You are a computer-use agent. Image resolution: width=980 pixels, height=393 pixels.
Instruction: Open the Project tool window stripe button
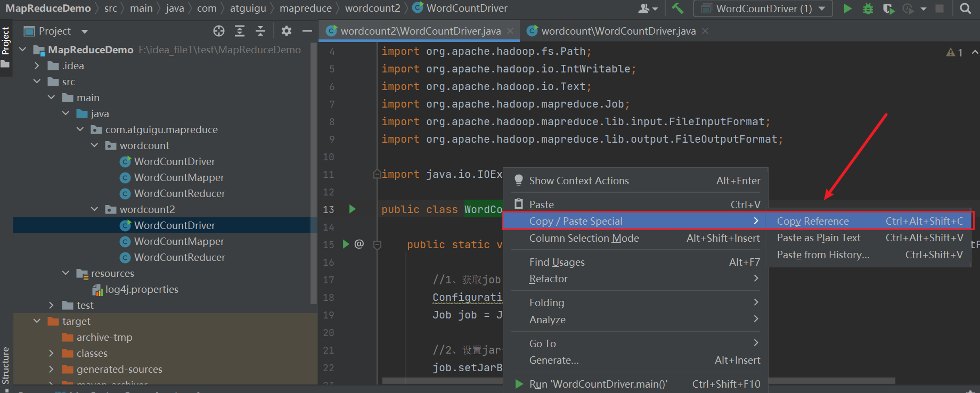(x=5, y=47)
